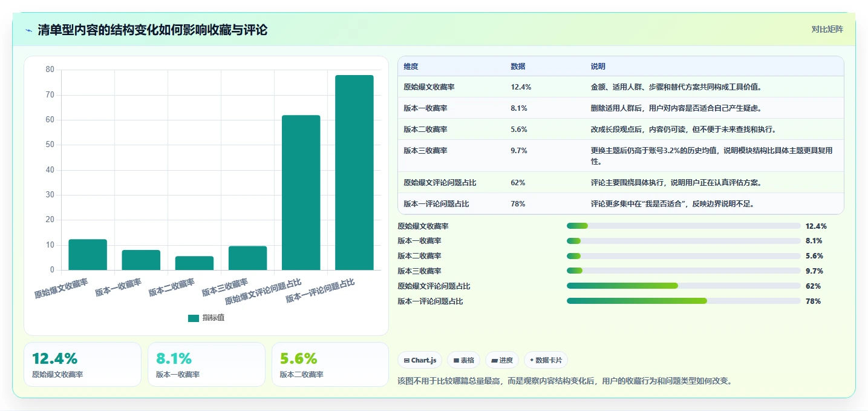The height and width of the screenshot is (411, 868).
Task: Click the lightning icon beside the title
Action: [x=29, y=30]
